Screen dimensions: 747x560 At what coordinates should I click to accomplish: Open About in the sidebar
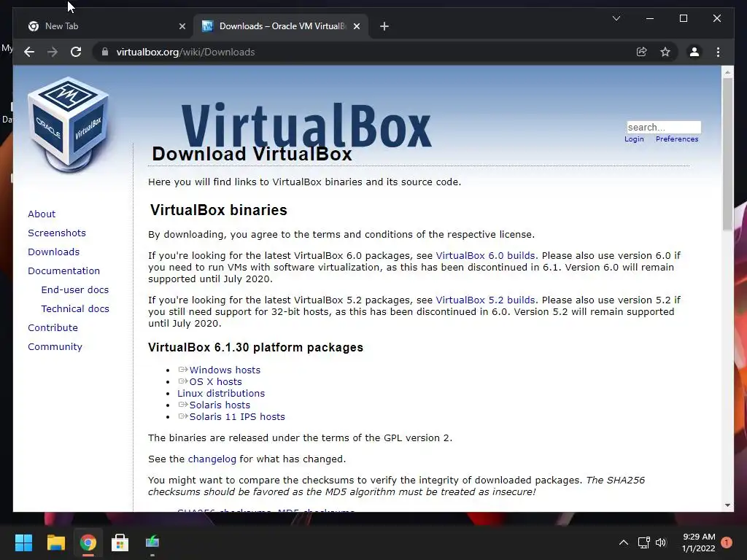point(42,214)
